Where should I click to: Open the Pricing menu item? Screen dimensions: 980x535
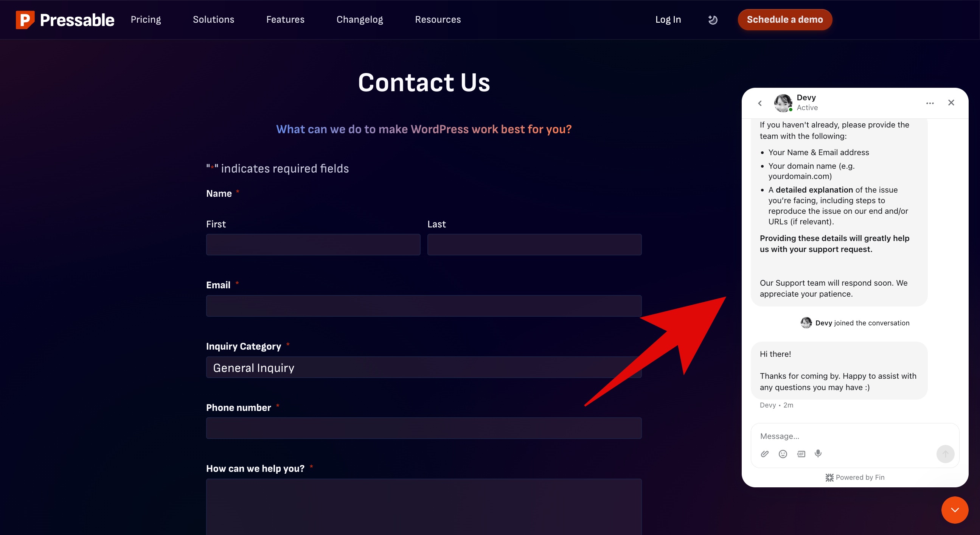[x=146, y=19]
